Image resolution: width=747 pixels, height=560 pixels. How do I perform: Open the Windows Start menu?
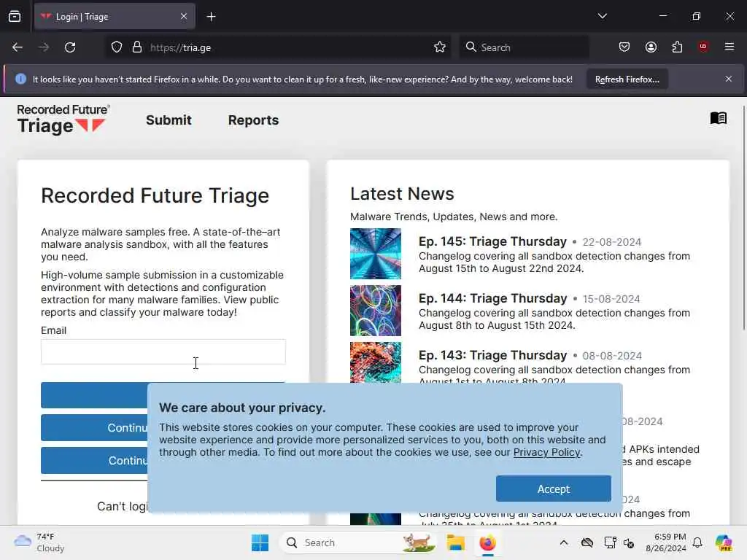click(260, 542)
